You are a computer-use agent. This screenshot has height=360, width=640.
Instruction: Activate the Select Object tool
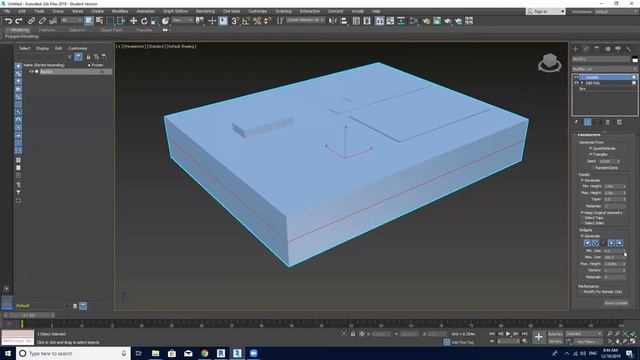[x=89, y=21]
